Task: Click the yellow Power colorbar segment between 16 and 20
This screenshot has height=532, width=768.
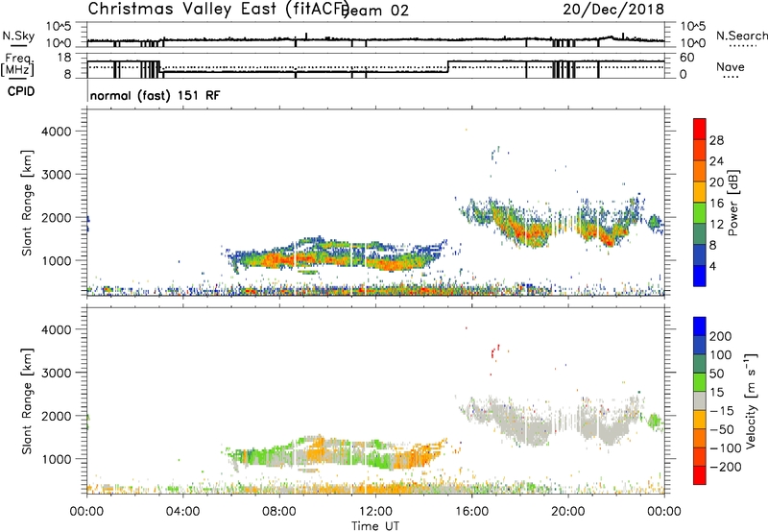Action: (x=700, y=191)
